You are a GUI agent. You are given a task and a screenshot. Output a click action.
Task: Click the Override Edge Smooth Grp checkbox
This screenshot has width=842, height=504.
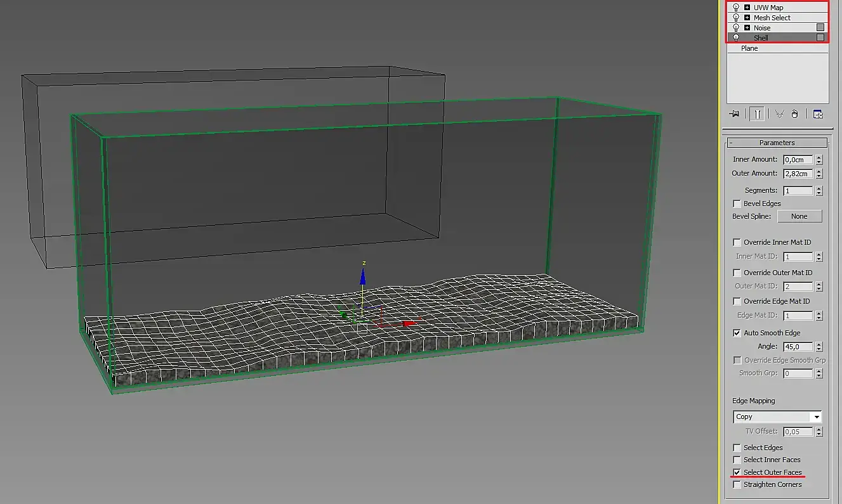click(x=737, y=360)
